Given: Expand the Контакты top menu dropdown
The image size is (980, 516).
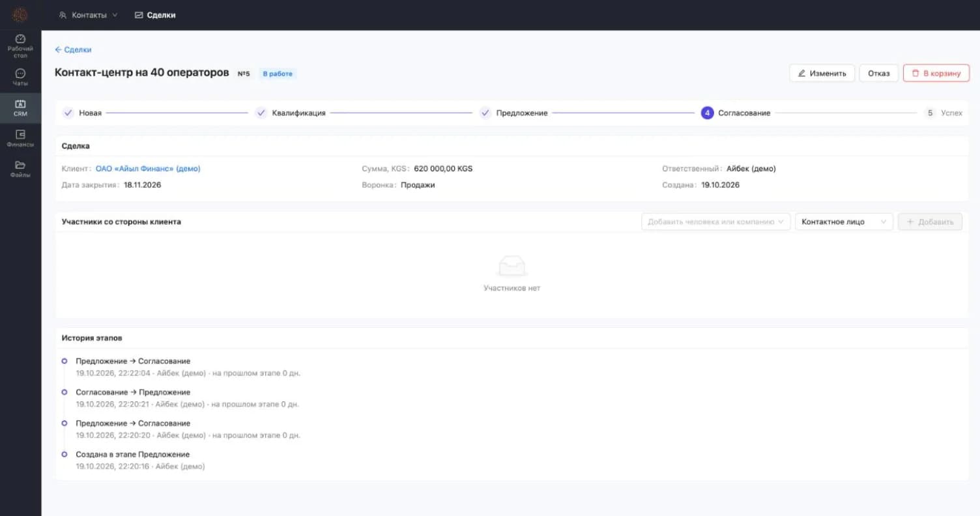Looking at the screenshot, I should click(x=88, y=15).
